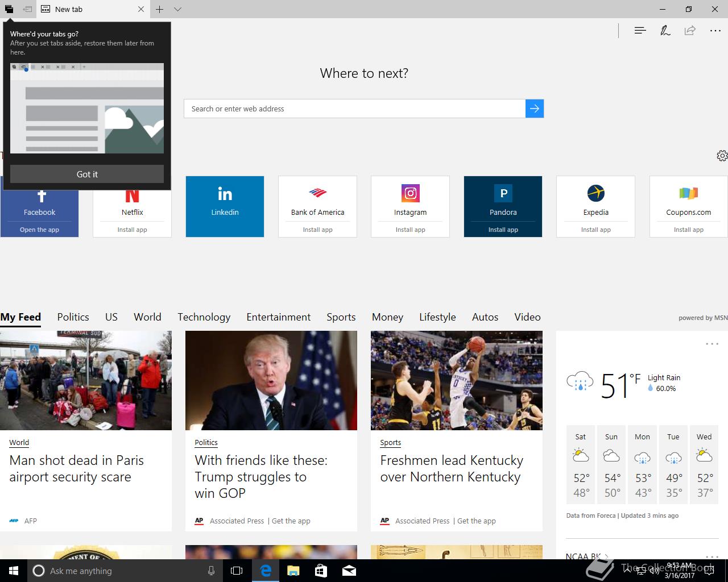Open the Linkedin tile

click(x=225, y=206)
